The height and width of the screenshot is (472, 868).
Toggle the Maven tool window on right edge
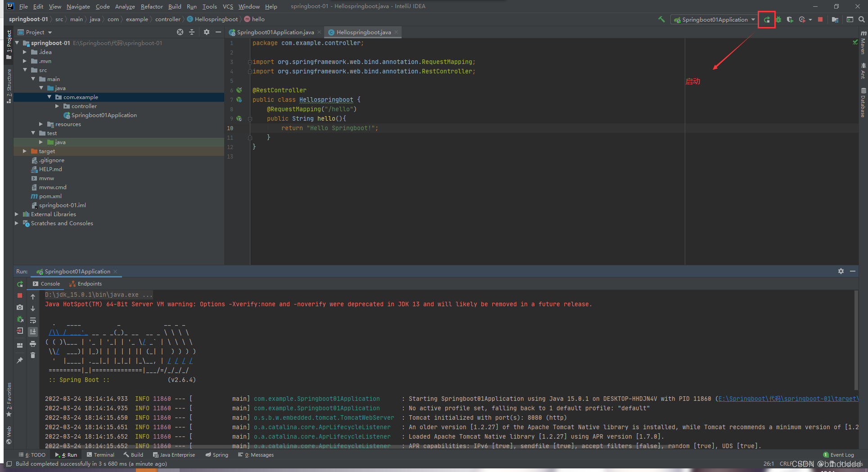(x=863, y=43)
